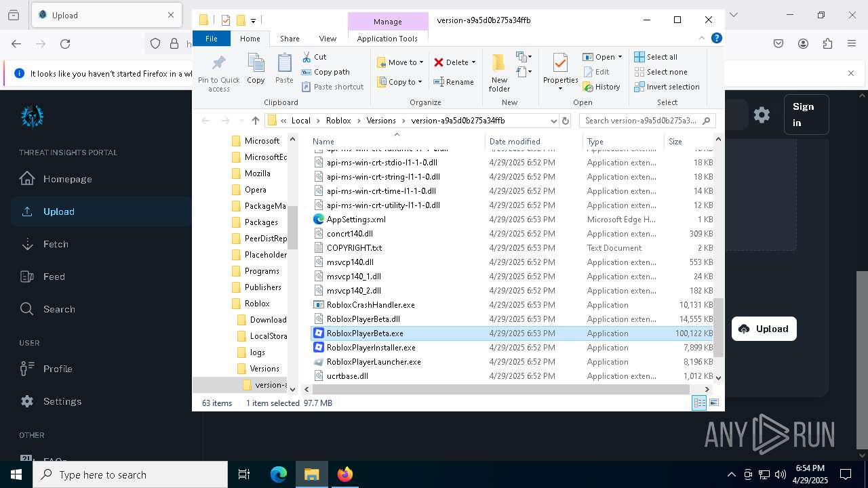Switch to the View ribbon tab
The height and width of the screenshot is (488, 868).
[328, 39]
